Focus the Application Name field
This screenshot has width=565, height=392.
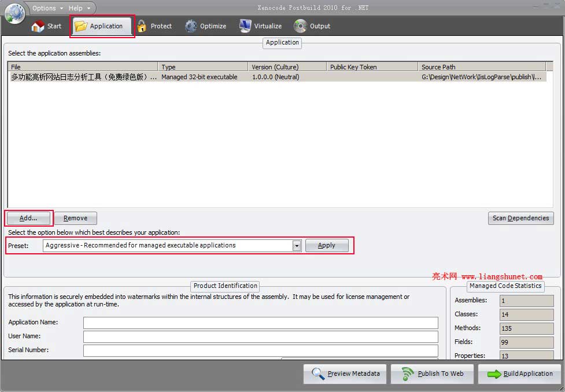point(260,323)
